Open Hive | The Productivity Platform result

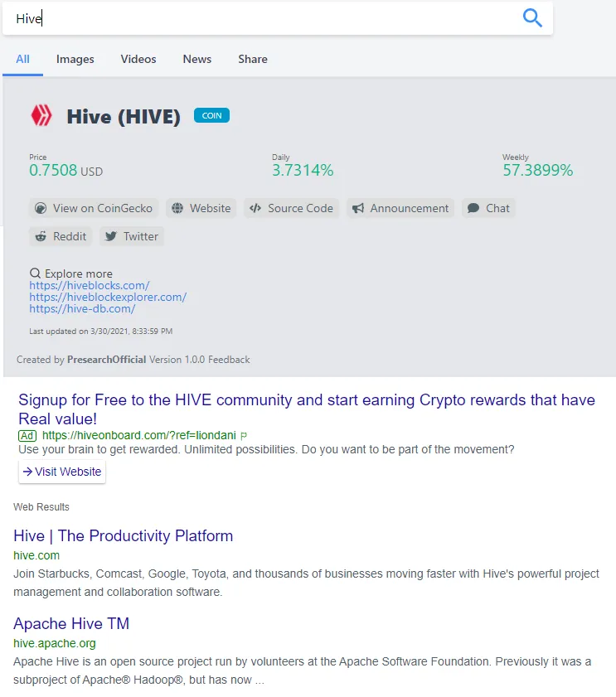[x=124, y=535]
